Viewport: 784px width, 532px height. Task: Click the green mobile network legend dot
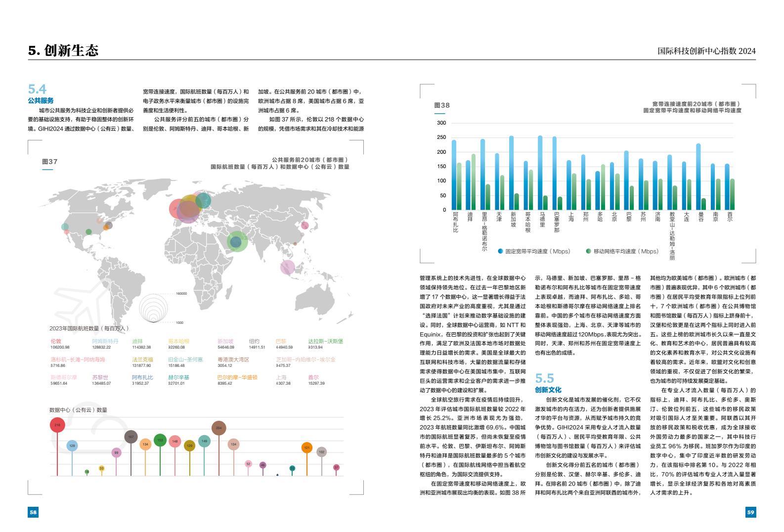coord(588,251)
